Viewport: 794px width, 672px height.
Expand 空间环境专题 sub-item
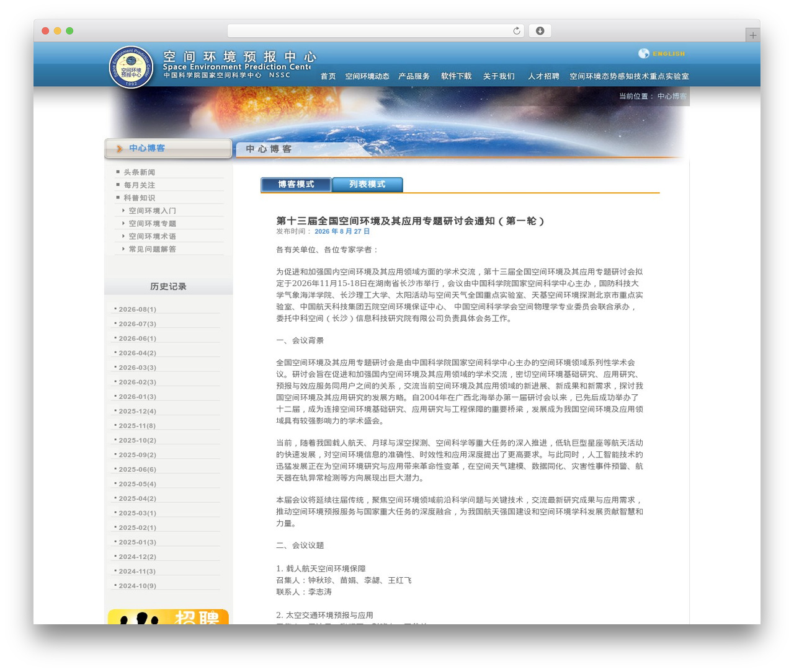click(x=152, y=224)
